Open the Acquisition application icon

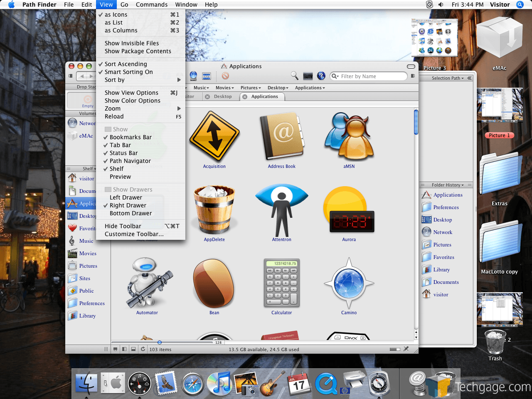coord(214,136)
